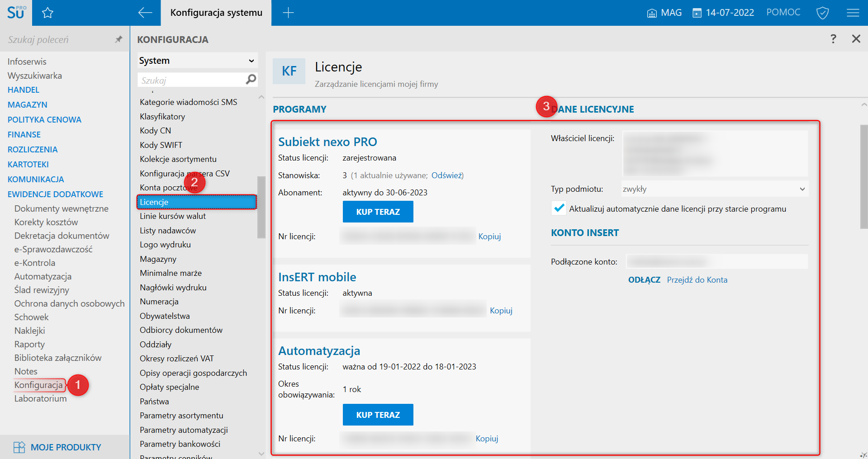Go back using the left arrow icon
868x459 pixels.
145,13
